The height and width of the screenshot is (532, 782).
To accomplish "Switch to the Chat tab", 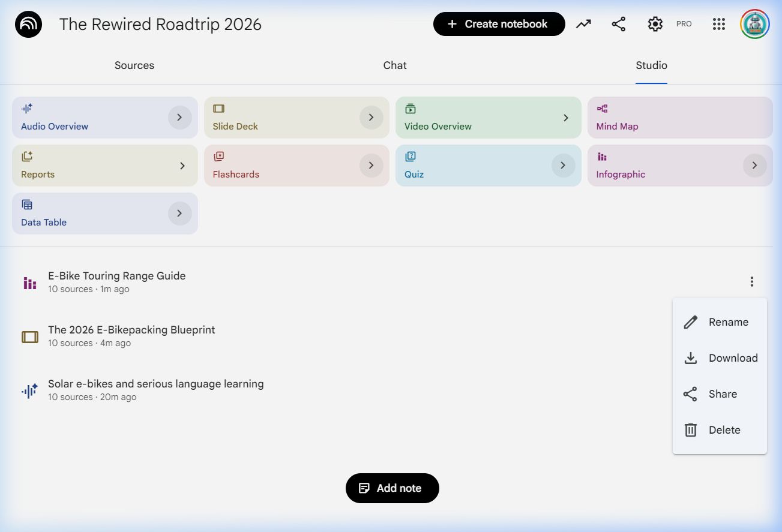I will pos(395,65).
